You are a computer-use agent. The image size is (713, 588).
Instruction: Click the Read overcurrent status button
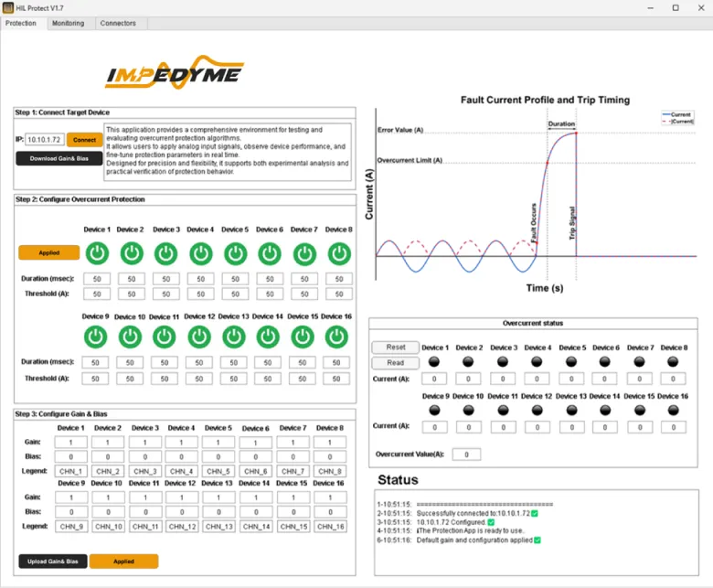(395, 363)
